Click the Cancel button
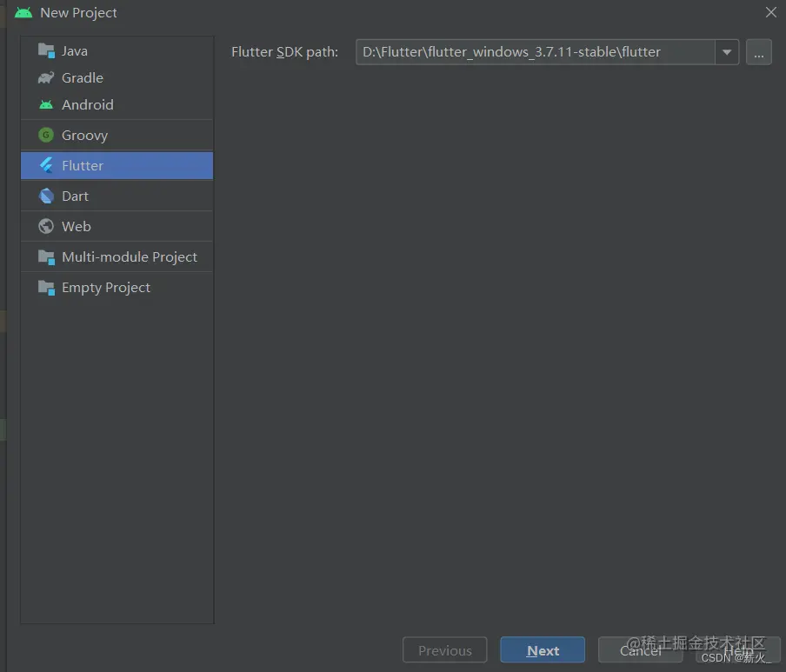Viewport: 786px width, 672px height. [640, 650]
